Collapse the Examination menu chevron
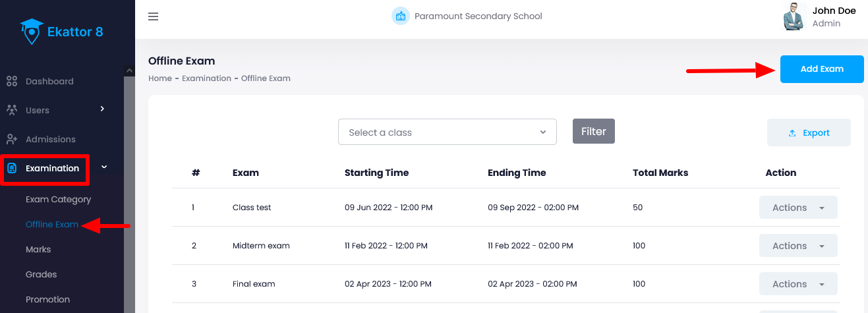The width and height of the screenshot is (868, 313). [x=104, y=167]
